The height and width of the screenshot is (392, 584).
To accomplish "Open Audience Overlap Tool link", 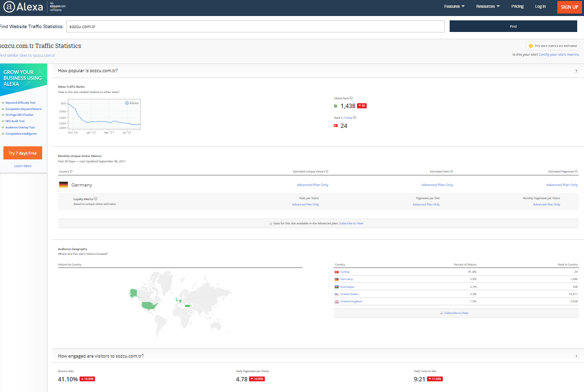I will [20, 127].
